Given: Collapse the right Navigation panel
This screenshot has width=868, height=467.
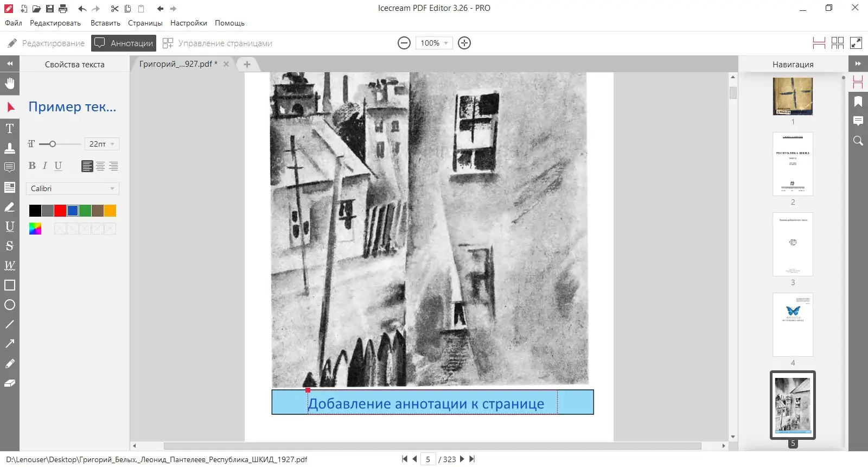Looking at the screenshot, I should tap(858, 64).
